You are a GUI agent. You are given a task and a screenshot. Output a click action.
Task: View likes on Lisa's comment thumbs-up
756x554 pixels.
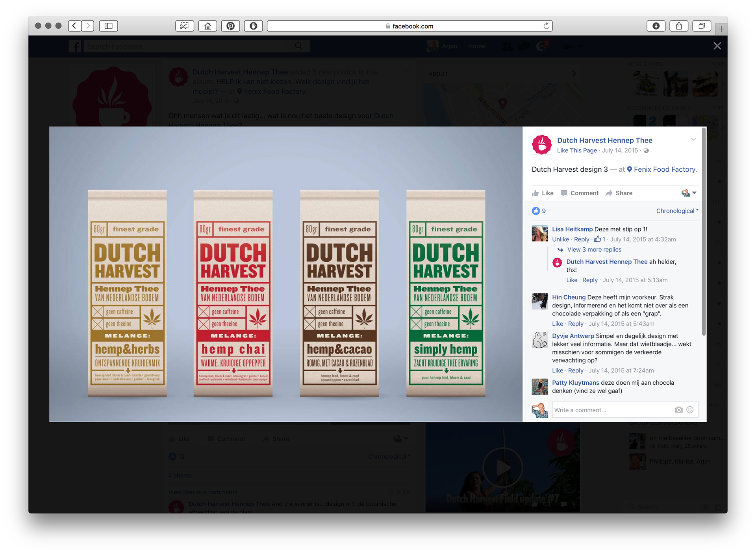(600, 239)
